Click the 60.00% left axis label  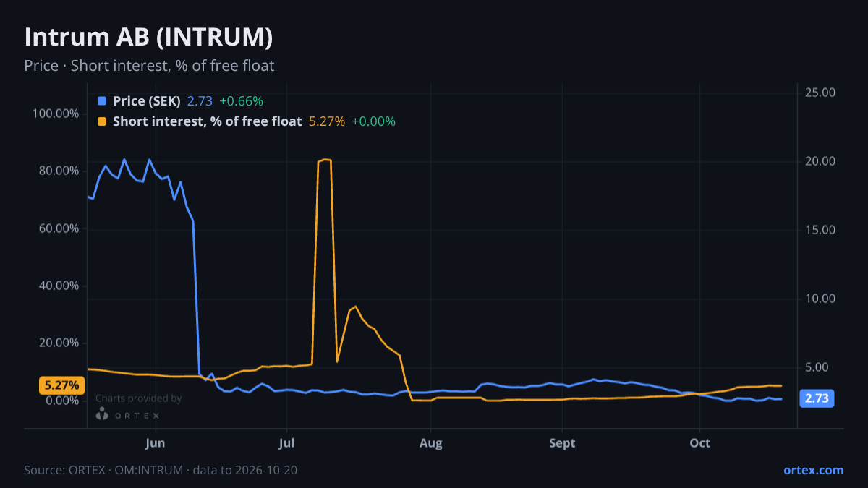(x=59, y=228)
